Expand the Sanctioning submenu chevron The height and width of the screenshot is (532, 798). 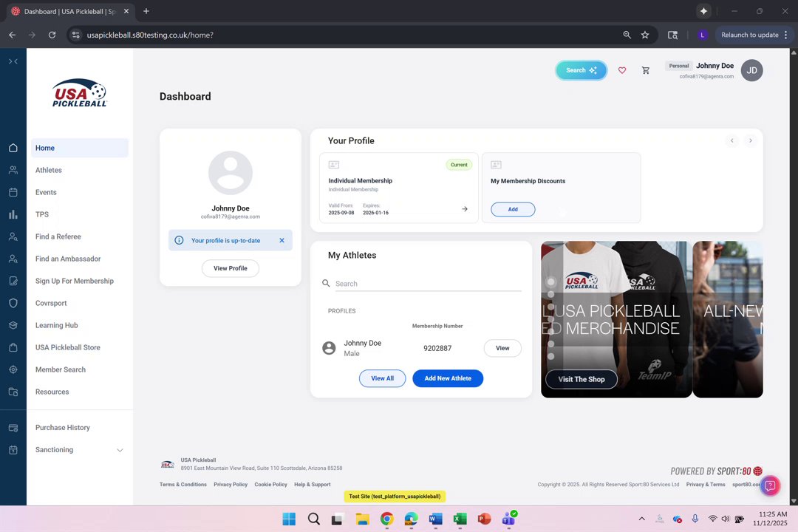click(120, 450)
